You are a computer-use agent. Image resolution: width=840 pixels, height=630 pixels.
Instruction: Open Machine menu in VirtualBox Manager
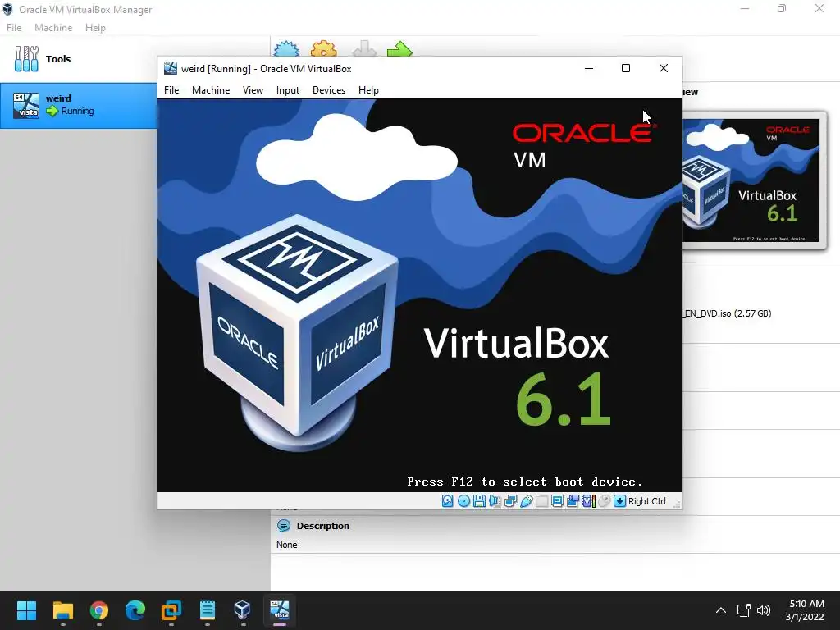[53, 28]
